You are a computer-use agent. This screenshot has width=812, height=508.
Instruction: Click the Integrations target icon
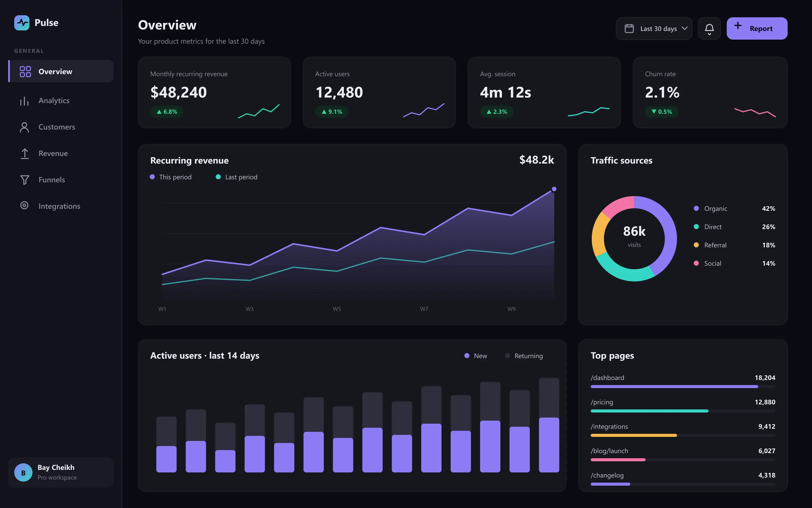pyautogui.click(x=25, y=205)
